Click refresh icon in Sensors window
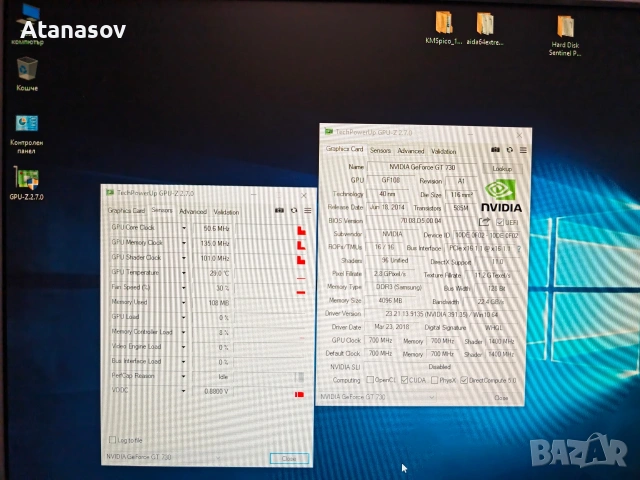This screenshot has height=480, width=640. [x=294, y=211]
